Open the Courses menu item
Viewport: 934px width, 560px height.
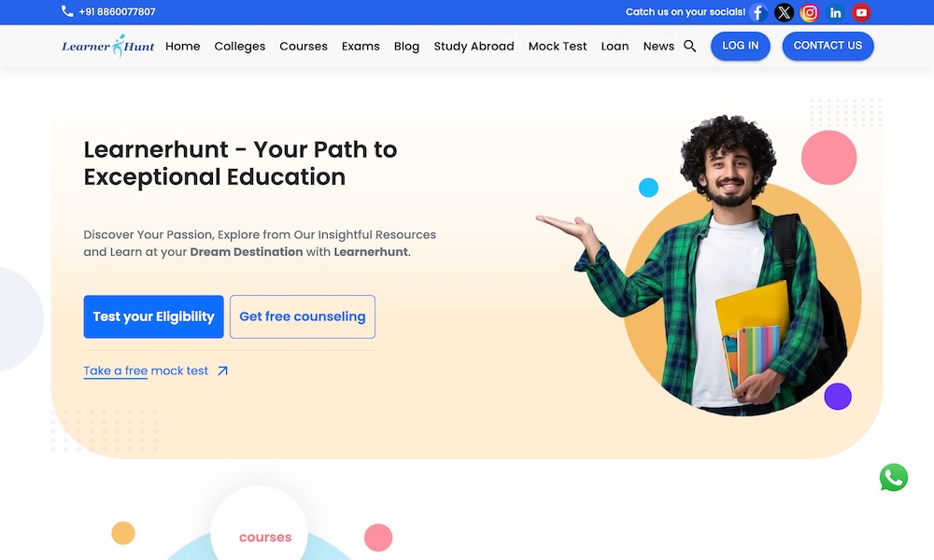[x=304, y=46]
